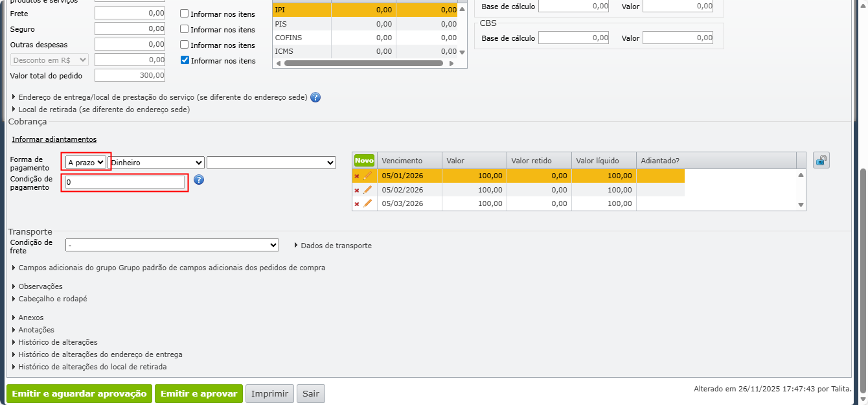868x405 pixels.
Task: Select the IPI row in tax table
Action: click(365, 10)
